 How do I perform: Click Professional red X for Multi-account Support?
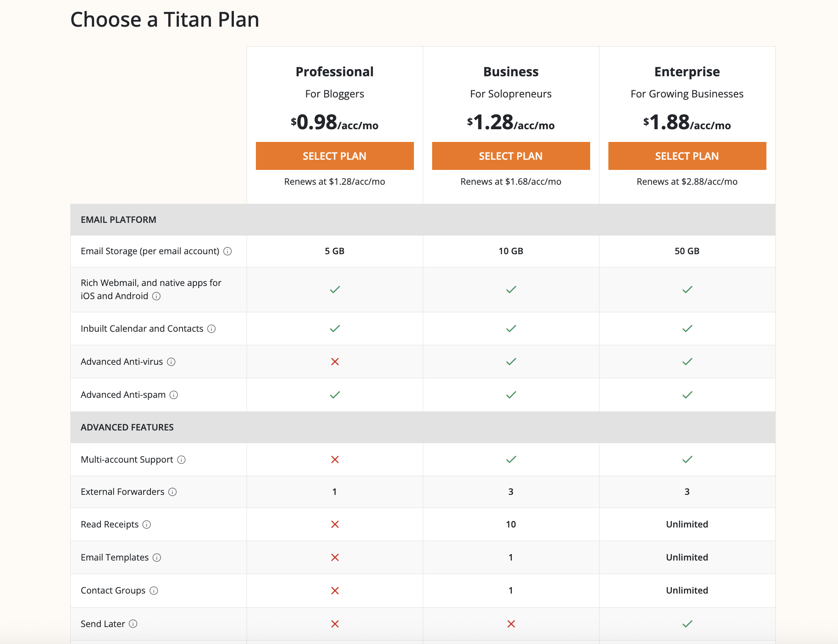[x=335, y=460]
